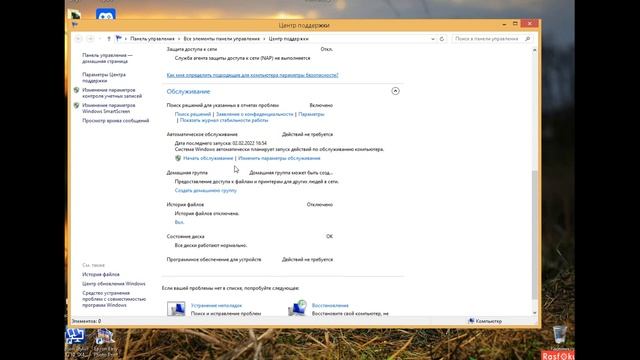This screenshot has height=360, width=640.
Task: Click the Автоматическое обслуживание heading
Action: (x=202, y=134)
